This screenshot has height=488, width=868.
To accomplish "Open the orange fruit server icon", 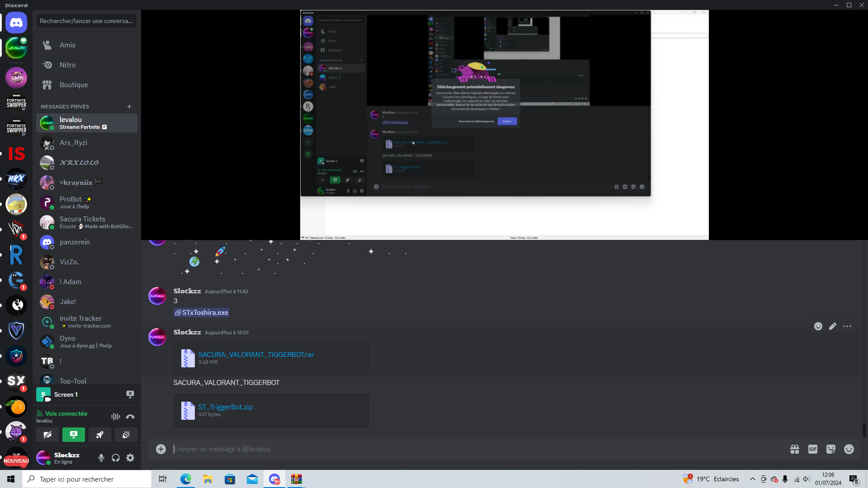I will coord(16,407).
